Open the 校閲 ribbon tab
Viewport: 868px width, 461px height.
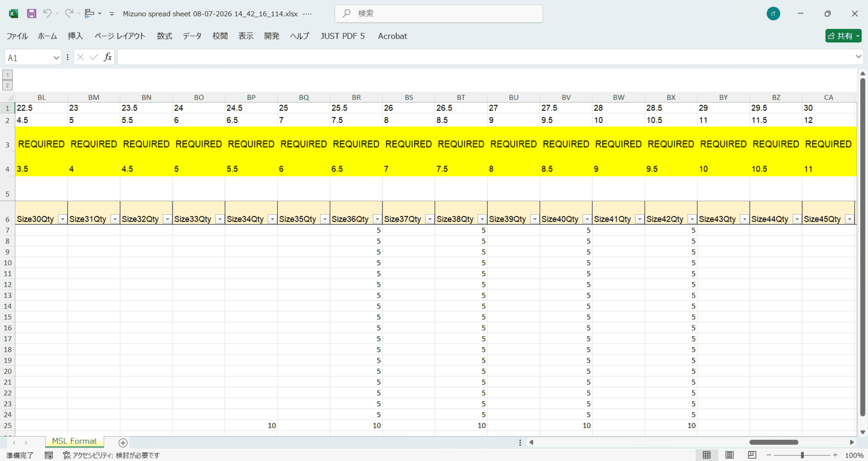[220, 36]
